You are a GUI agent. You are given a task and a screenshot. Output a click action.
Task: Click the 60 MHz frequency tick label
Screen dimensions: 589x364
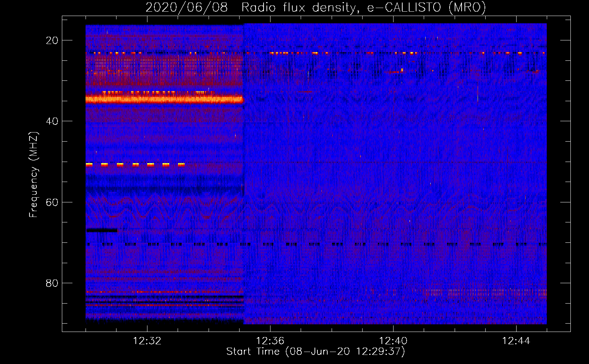click(52, 202)
